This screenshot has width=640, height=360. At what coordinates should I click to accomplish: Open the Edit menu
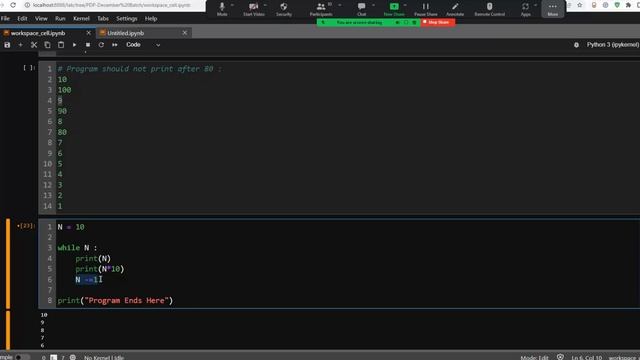pyautogui.click(x=22, y=18)
